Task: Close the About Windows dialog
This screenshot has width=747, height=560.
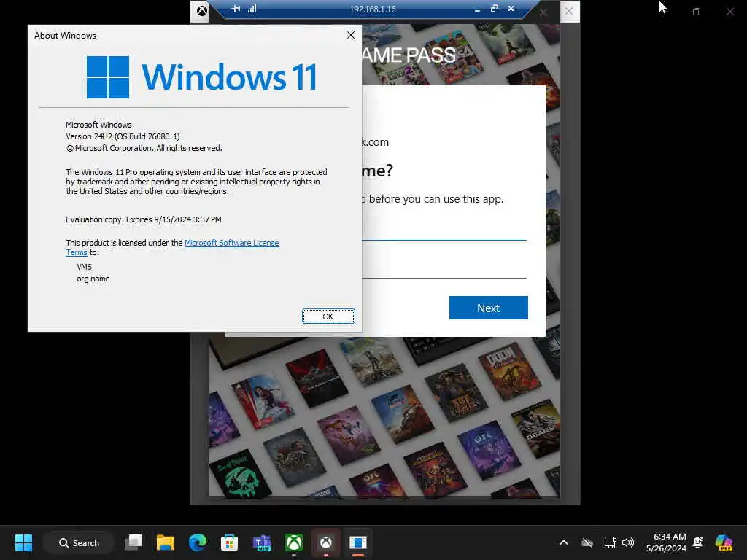Action: (351, 35)
